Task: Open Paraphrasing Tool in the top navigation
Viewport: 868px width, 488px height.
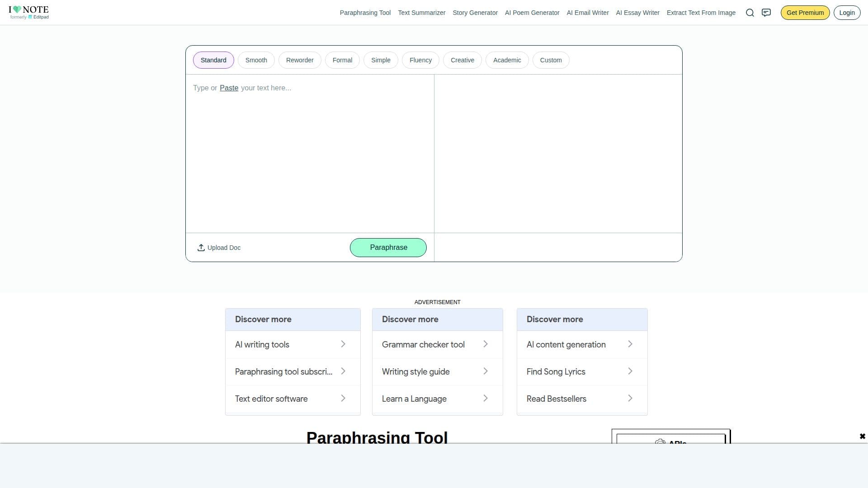Action: click(365, 13)
